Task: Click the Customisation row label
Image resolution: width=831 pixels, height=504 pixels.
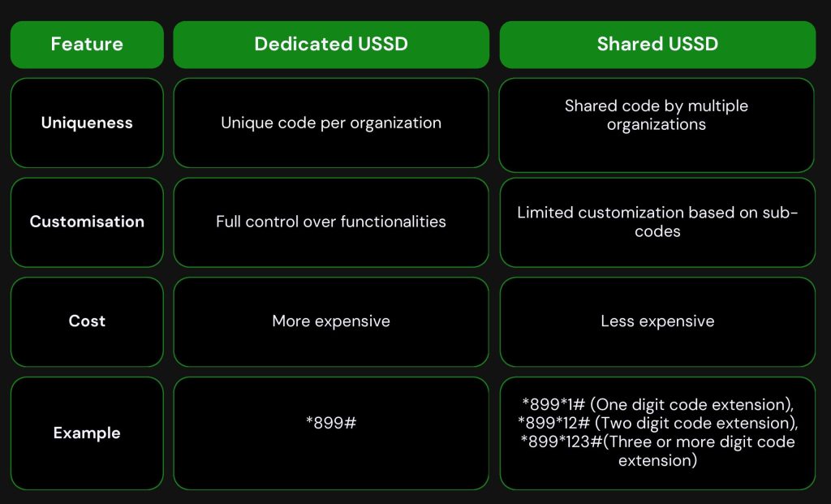Action: pos(87,222)
